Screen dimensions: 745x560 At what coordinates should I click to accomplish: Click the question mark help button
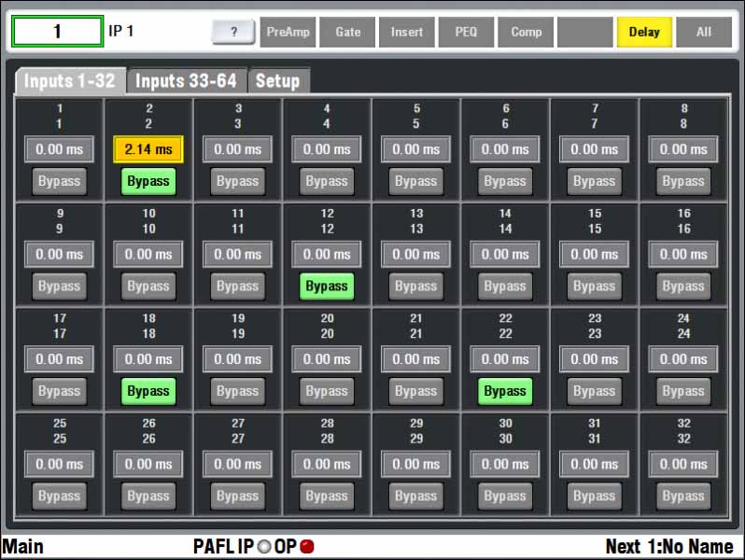[x=233, y=32]
